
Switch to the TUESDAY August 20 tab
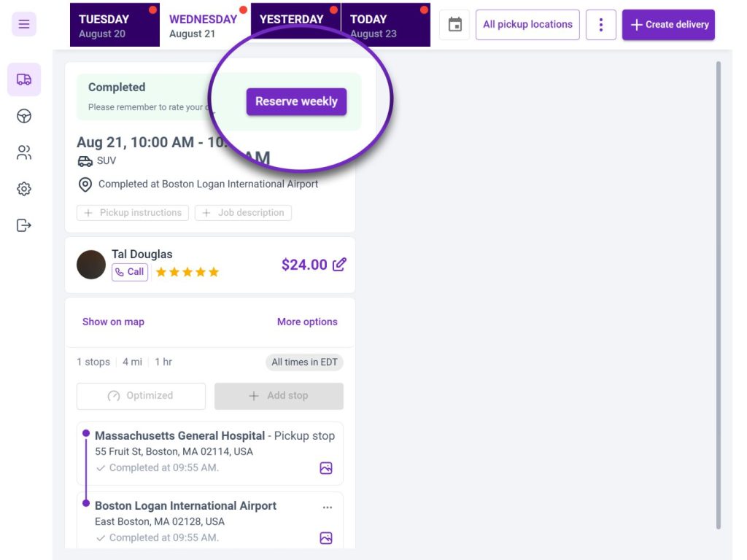point(114,24)
